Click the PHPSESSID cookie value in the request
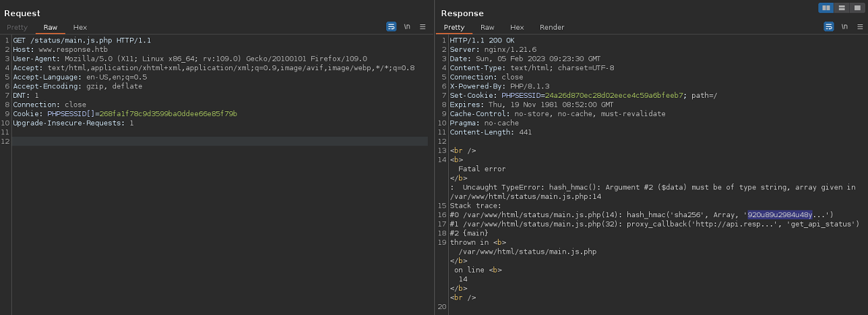 click(168, 114)
